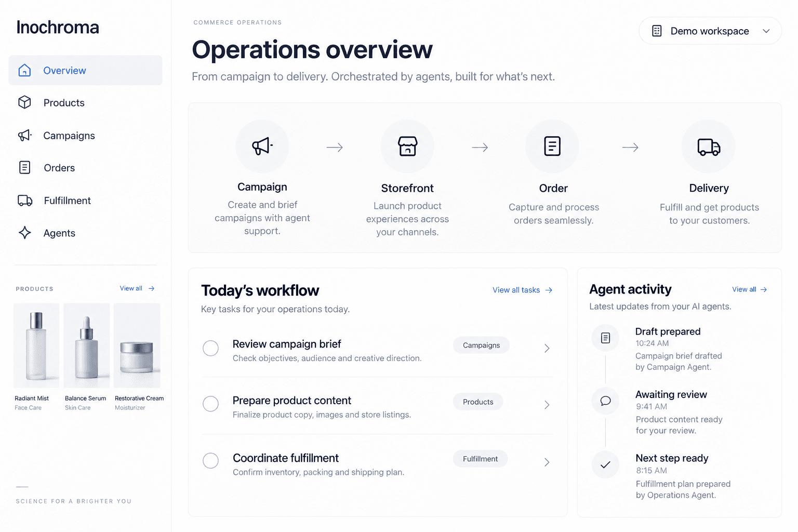
Task: Click the Order step heading
Action: click(553, 188)
